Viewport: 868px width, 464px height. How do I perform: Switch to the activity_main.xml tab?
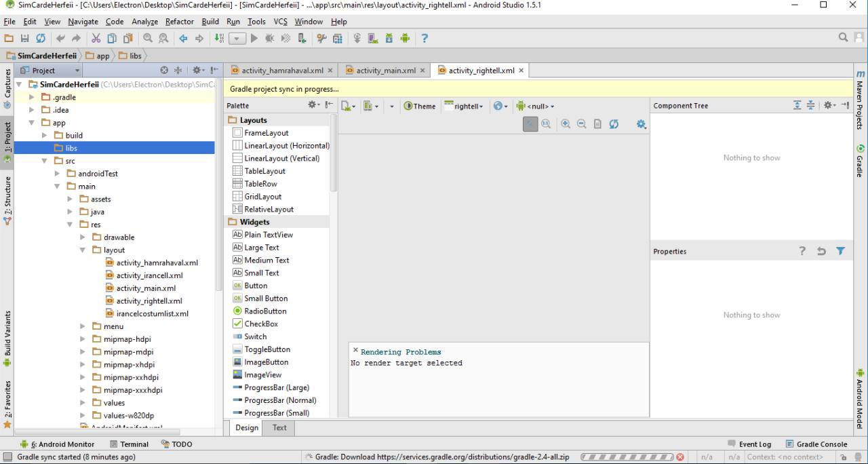point(385,71)
